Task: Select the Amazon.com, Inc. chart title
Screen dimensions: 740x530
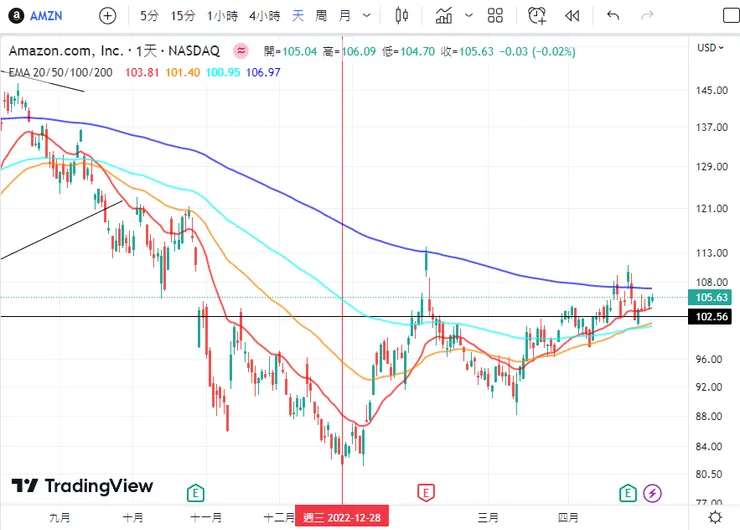Action: pos(114,50)
